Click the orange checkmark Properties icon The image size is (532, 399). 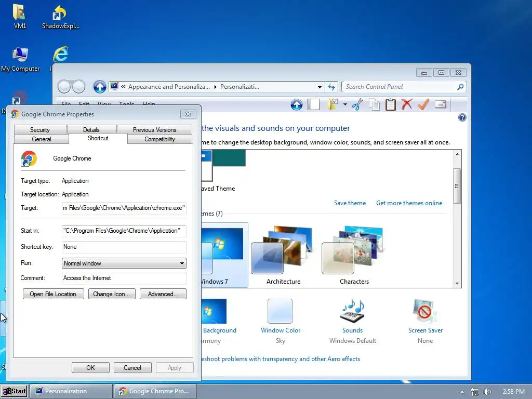tap(423, 104)
